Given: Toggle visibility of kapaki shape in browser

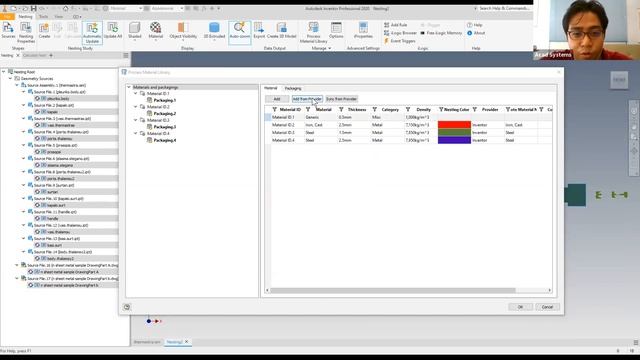Looking at the screenshot, I should pyautogui.click(x=37, y=112).
